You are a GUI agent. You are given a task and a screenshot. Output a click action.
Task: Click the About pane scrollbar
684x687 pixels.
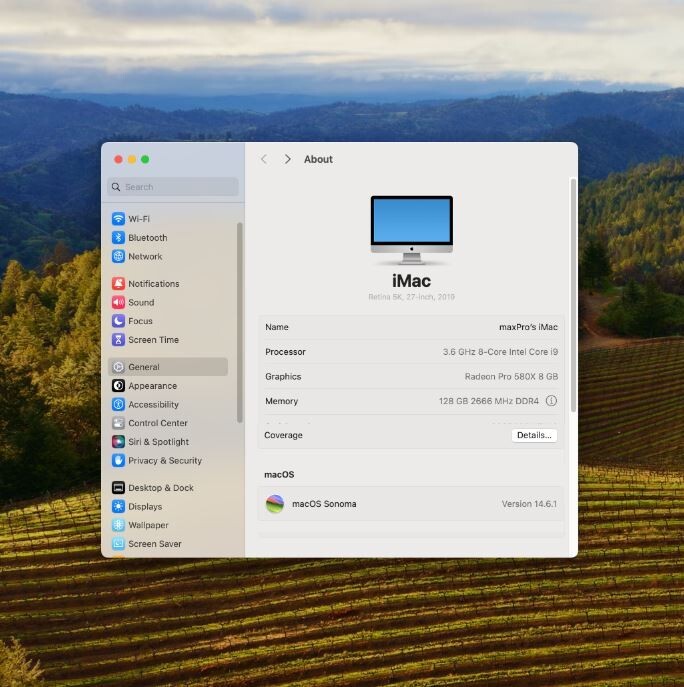point(573,295)
